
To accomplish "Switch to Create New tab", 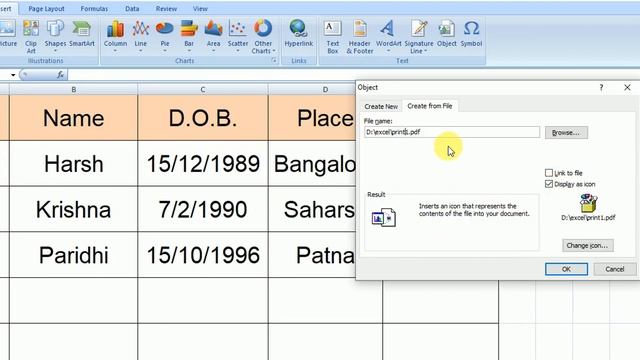I will point(381,106).
